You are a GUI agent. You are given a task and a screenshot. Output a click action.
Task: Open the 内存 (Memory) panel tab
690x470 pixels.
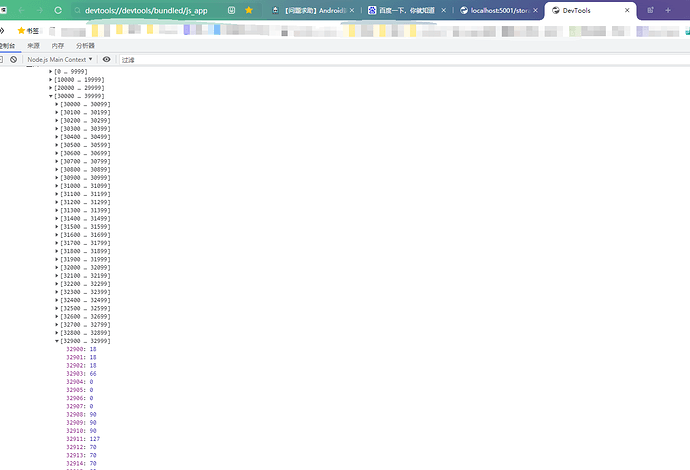(58, 45)
